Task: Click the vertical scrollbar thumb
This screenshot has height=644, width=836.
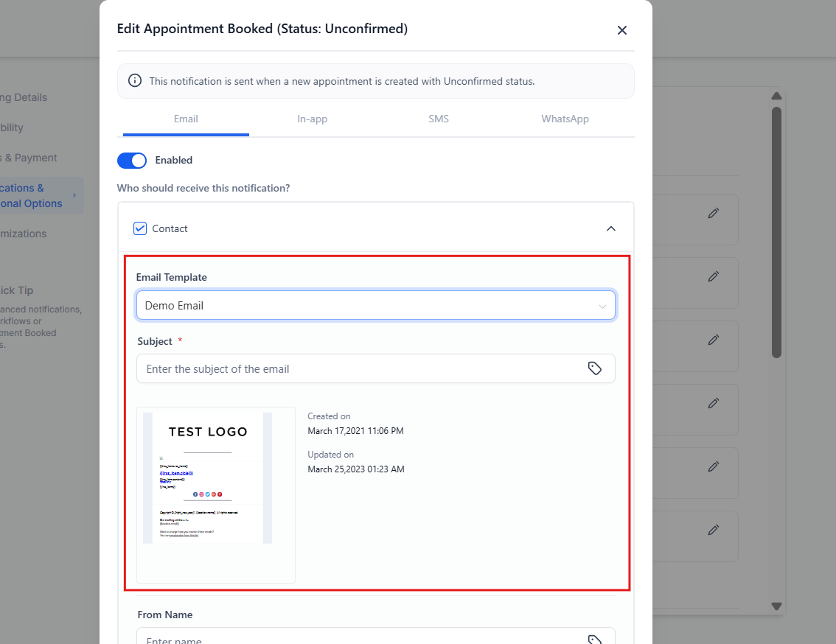Action: pos(776,232)
